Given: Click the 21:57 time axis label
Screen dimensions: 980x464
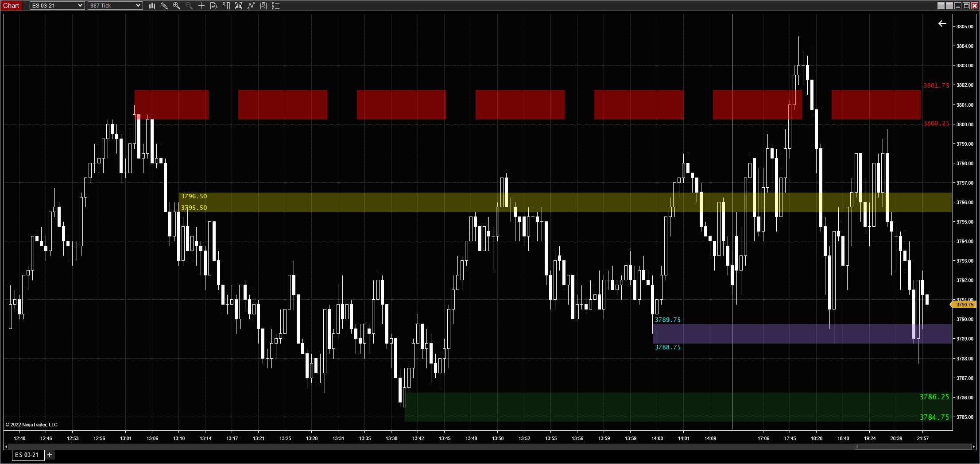Looking at the screenshot, I should pyautogui.click(x=923, y=438).
